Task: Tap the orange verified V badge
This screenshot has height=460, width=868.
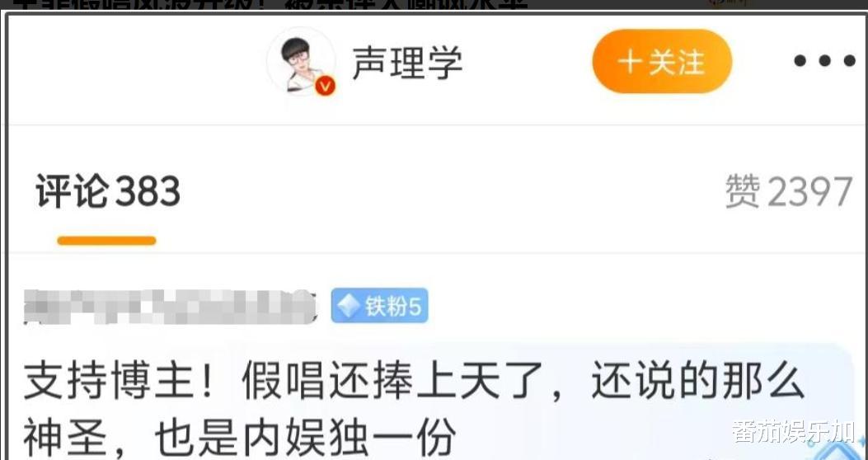Action: tap(325, 86)
